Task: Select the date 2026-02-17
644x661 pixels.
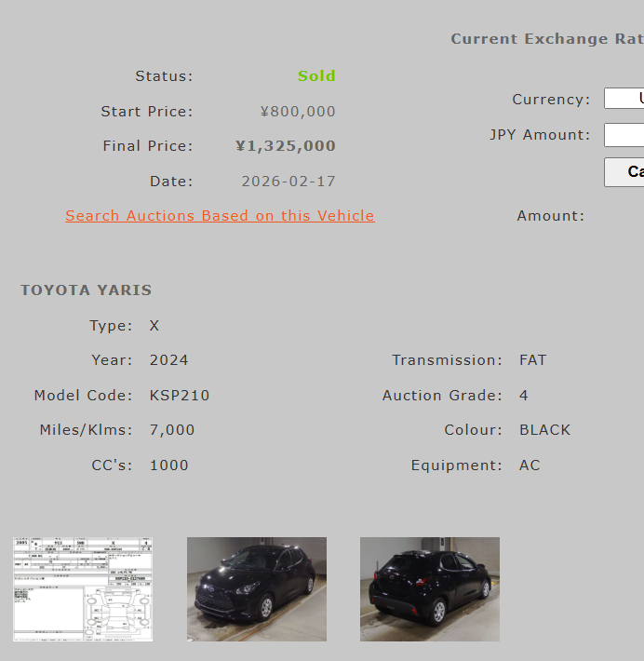Action: point(288,182)
